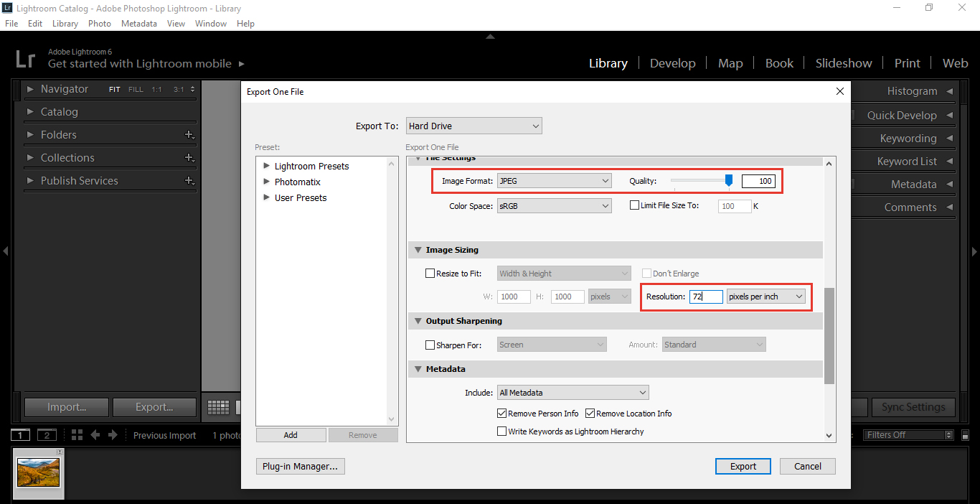Click the plus icon on Publish Services panel
The height and width of the screenshot is (504, 980).
(189, 181)
